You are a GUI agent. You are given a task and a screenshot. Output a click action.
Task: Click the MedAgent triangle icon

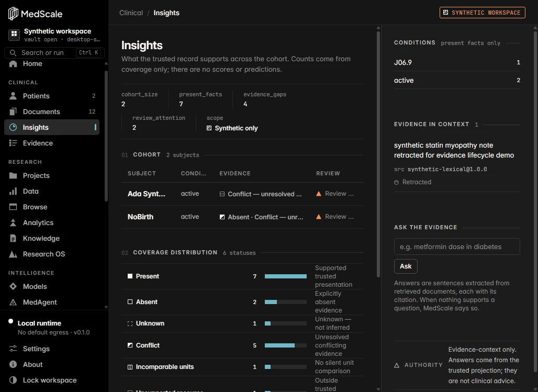coord(13,302)
